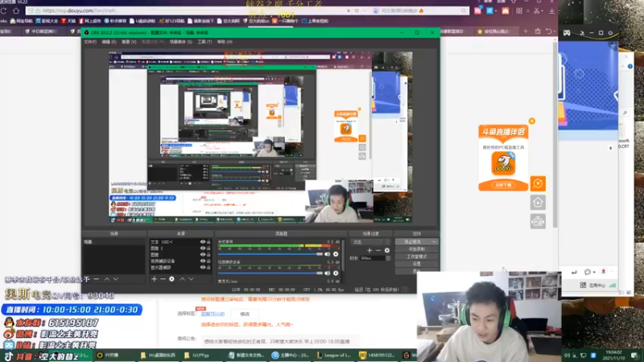Toggle visibility of 文本 (GDI+) source
Viewport: 644px width, 362px height.
tap(203, 242)
